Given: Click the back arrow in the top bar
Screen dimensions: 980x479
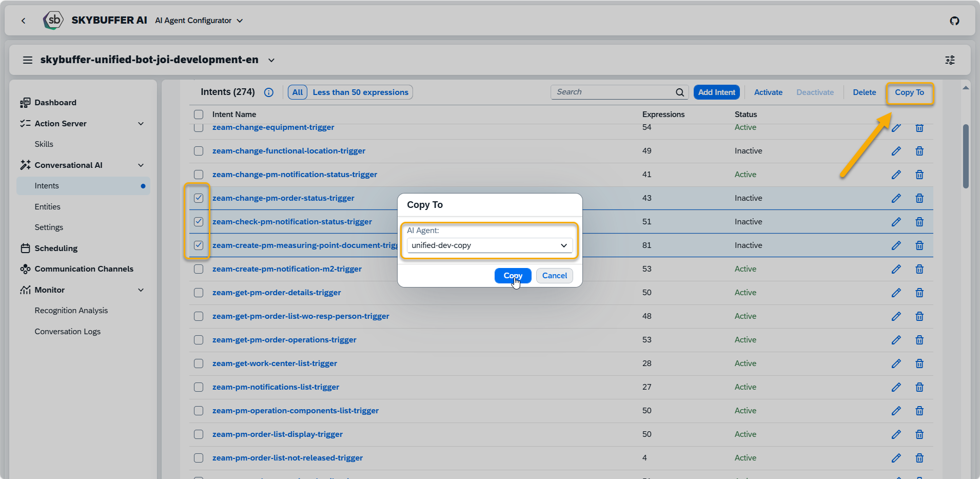Looking at the screenshot, I should coord(24,21).
